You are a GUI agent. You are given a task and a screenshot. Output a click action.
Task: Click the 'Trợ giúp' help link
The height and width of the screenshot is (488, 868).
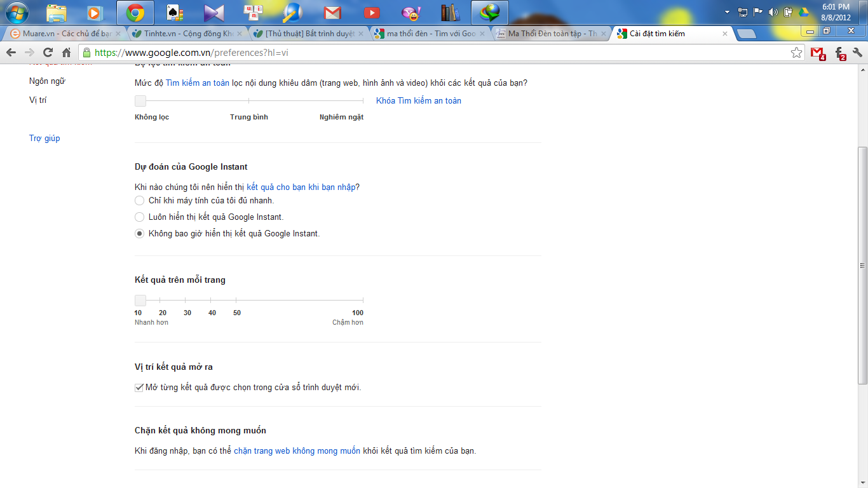(44, 138)
